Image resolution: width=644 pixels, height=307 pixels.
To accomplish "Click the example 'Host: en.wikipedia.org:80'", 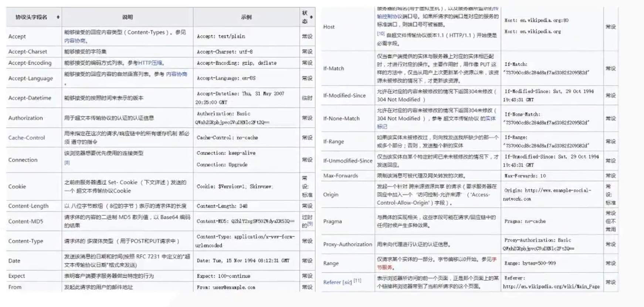I will tap(536, 20).
